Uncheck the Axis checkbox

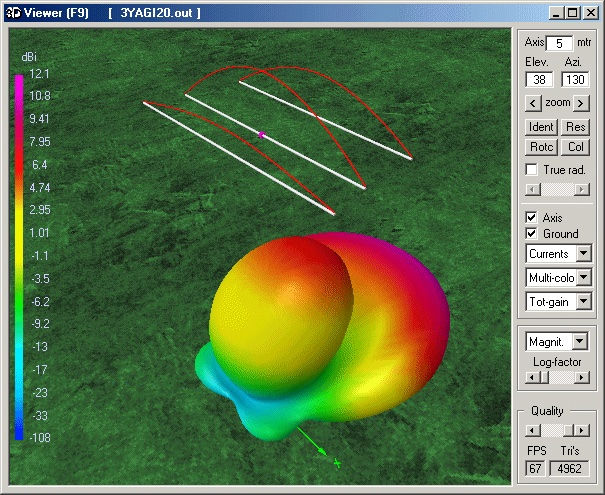click(x=531, y=217)
